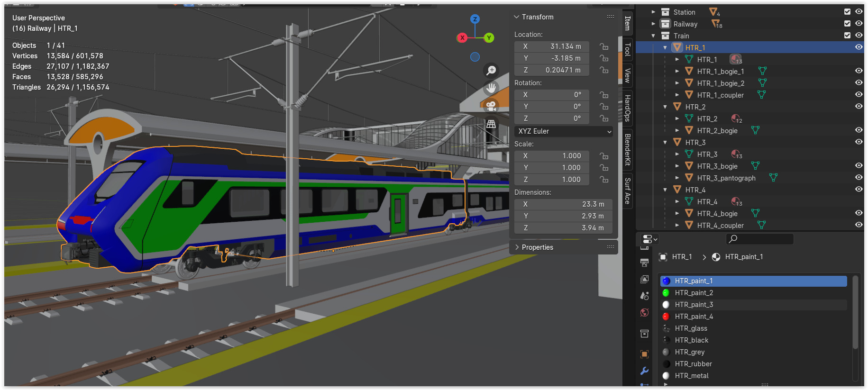Open properties editor type dropdown

(x=649, y=239)
